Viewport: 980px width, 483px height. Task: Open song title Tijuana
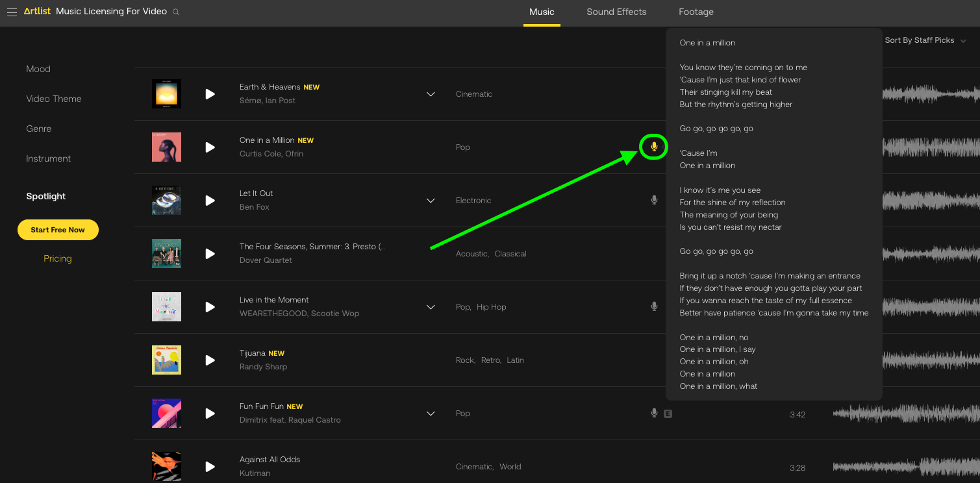[x=253, y=353]
